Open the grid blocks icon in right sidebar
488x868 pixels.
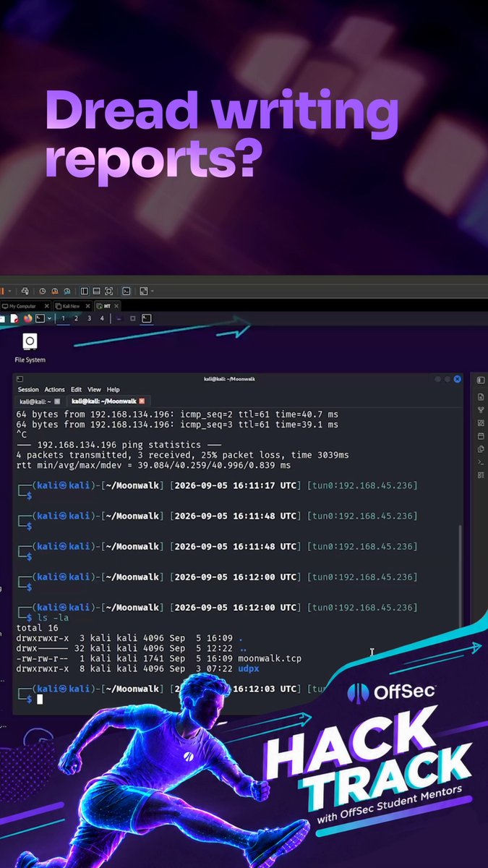(x=481, y=423)
